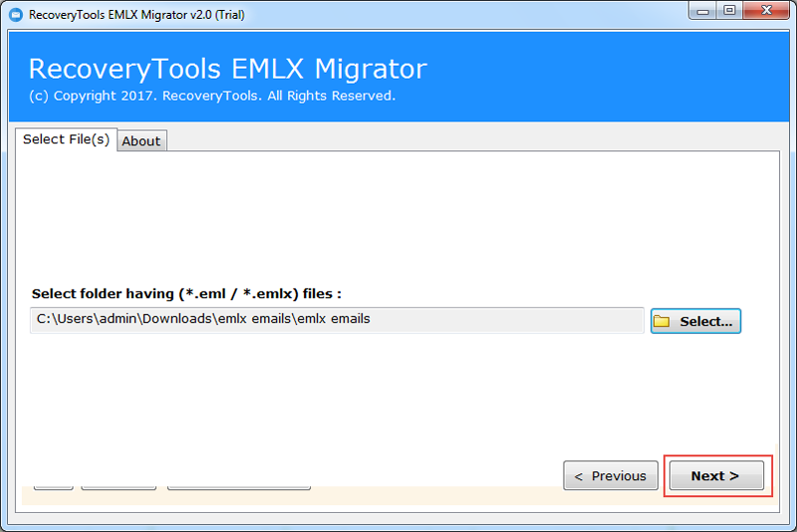Image resolution: width=797 pixels, height=532 pixels.
Task: Click the copyright 2017 RecoveryTools text
Action: (x=212, y=96)
